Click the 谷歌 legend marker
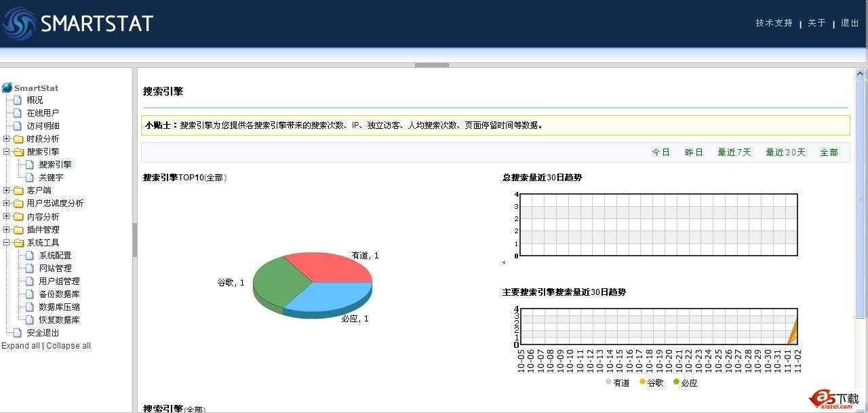868x413 pixels. [642, 382]
